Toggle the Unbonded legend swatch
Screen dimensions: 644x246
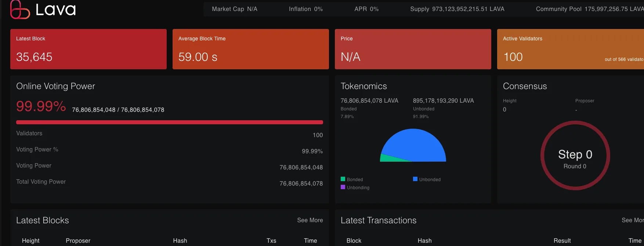[x=415, y=179]
